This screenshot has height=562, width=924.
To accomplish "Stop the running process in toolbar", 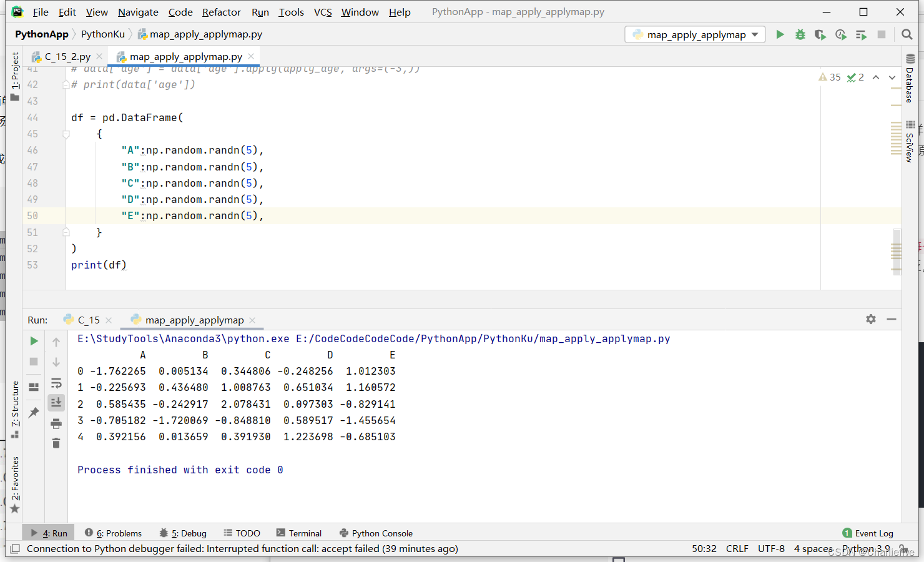I will click(882, 34).
